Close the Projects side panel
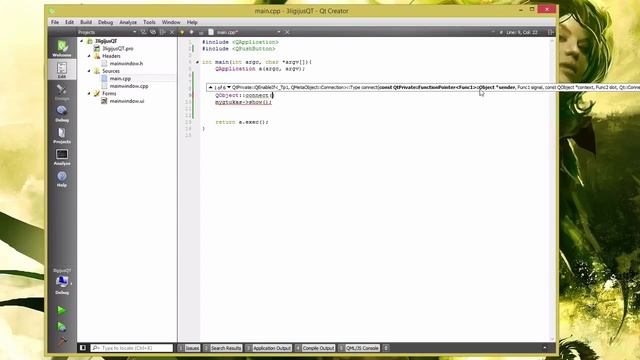640x360 pixels. pyautogui.click(x=172, y=32)
